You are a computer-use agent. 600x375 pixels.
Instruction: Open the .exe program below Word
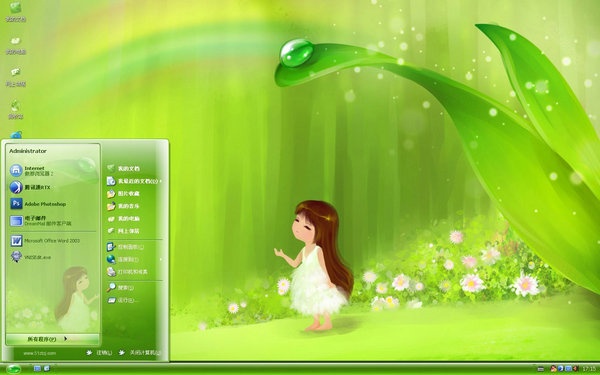click(31, 257)
